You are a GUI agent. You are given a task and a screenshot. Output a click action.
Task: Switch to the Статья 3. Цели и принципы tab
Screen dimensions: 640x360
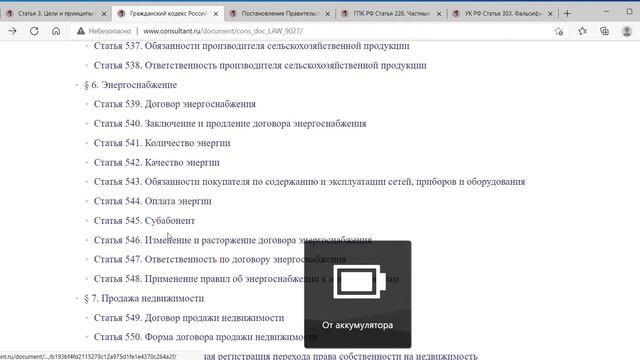(55, 13)
